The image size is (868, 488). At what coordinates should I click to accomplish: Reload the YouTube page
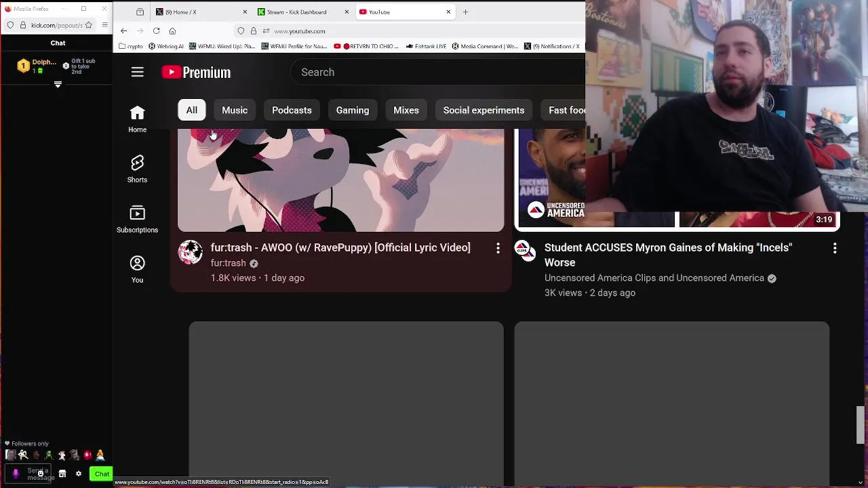tap(156, 31)
